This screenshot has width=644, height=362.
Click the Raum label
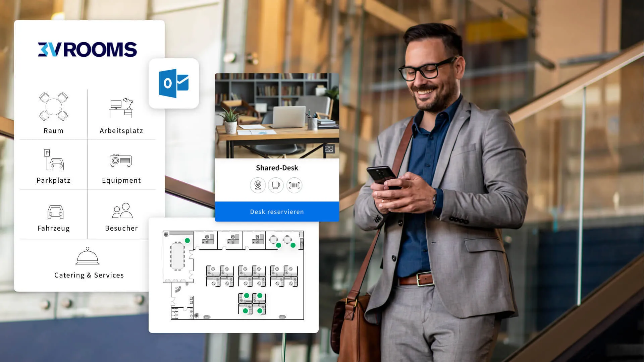[x=54, y=131]
